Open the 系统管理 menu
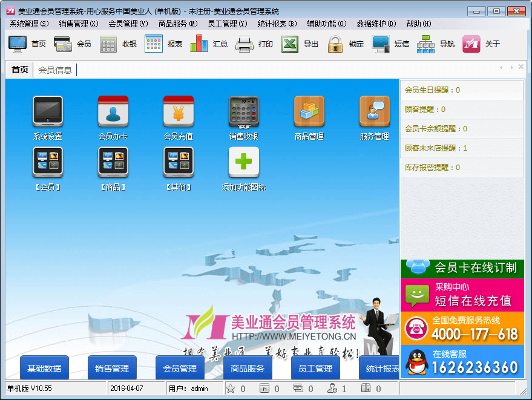Screen dimensions: 532x400 click(x=28, y=24)
